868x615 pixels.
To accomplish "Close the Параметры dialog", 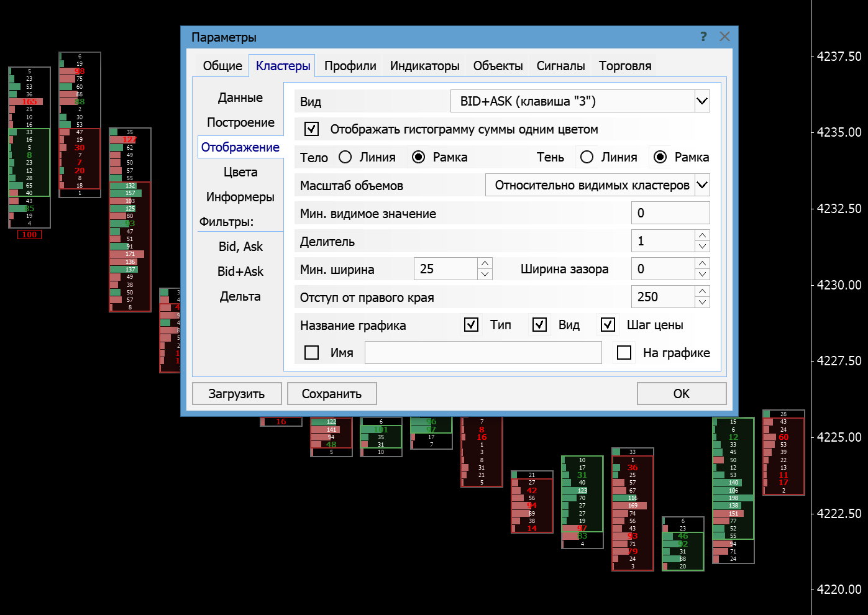I will coord(724,37).
